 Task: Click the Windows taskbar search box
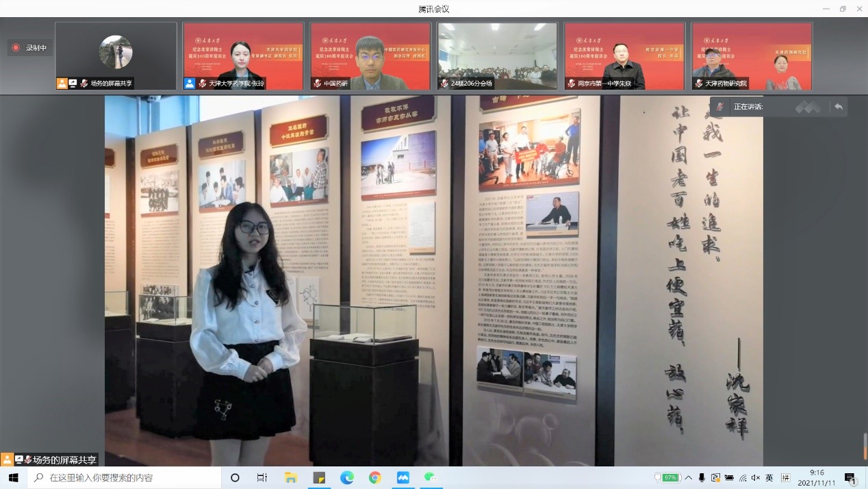pyautogui.click(x=123, y=477)
